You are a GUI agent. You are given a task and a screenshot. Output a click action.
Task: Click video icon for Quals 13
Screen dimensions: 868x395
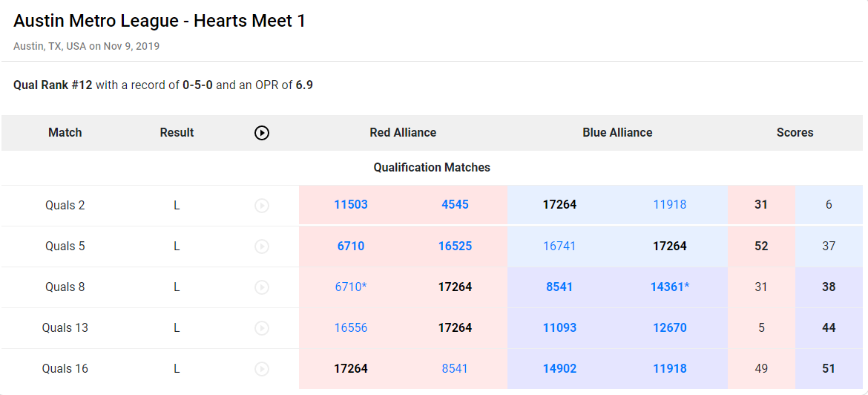(262, 328)
